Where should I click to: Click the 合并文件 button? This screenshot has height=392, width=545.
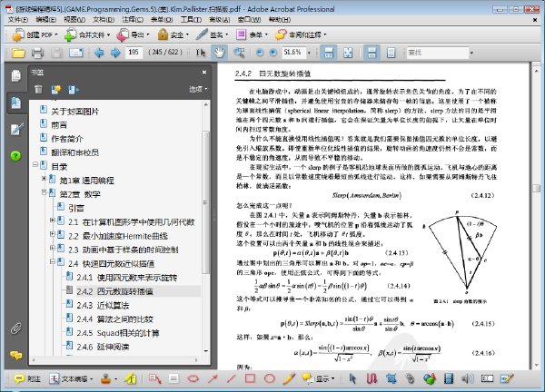click(x=87, y=34)
